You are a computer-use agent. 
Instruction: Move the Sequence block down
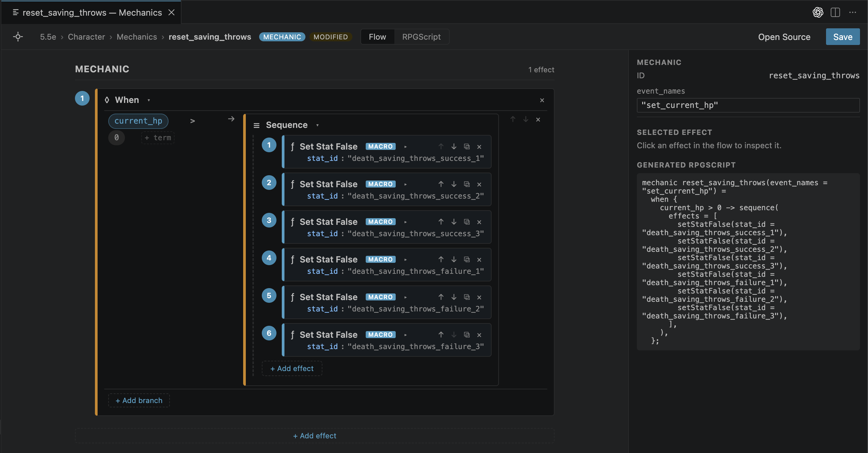526,119
